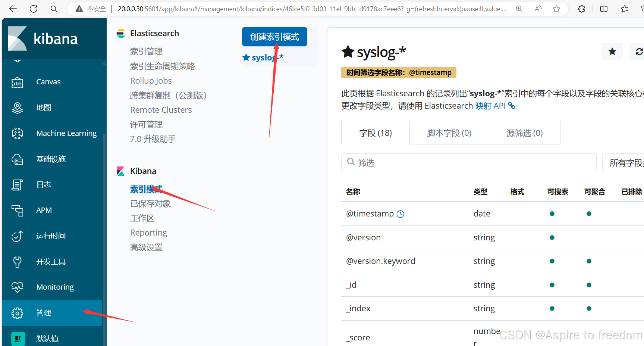The width and height of the screenshot is (644, 346).
Task: Sort by 类型 column header
Action: (480, 191)
